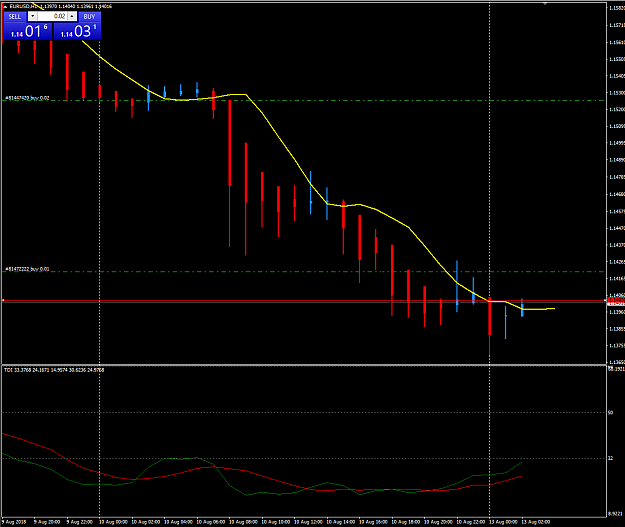Click level 32 label in TDI subwindow
The width and height of the screenshot is (625, 527).
click(x=610, y=458)
